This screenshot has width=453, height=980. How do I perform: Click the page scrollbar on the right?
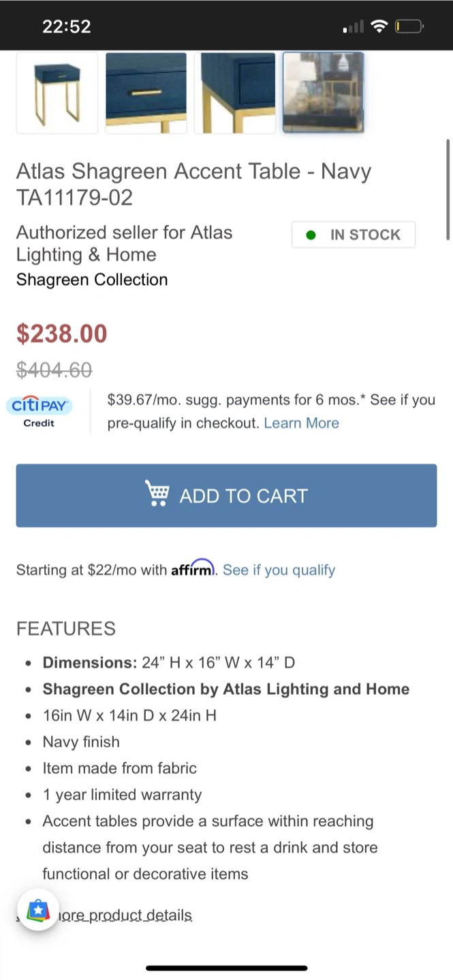click(x=448, y=189)
